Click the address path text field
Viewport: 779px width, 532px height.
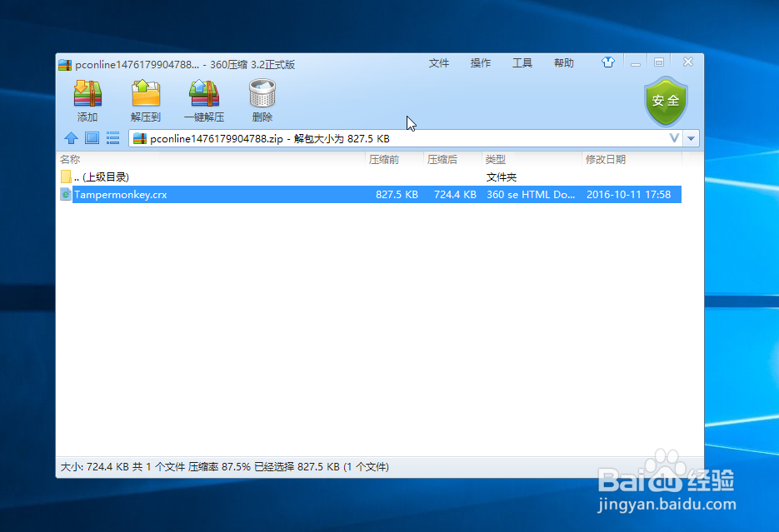406,138
